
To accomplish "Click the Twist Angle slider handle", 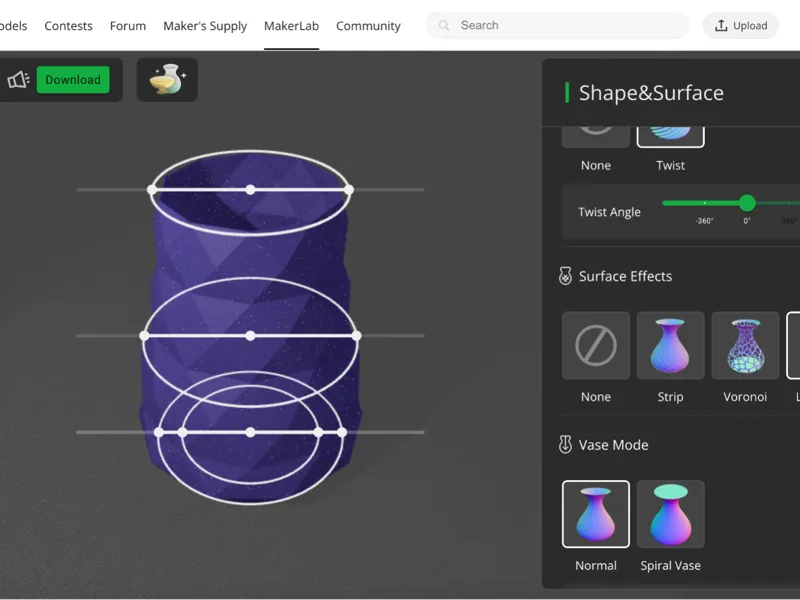I will tap(747, 203).
